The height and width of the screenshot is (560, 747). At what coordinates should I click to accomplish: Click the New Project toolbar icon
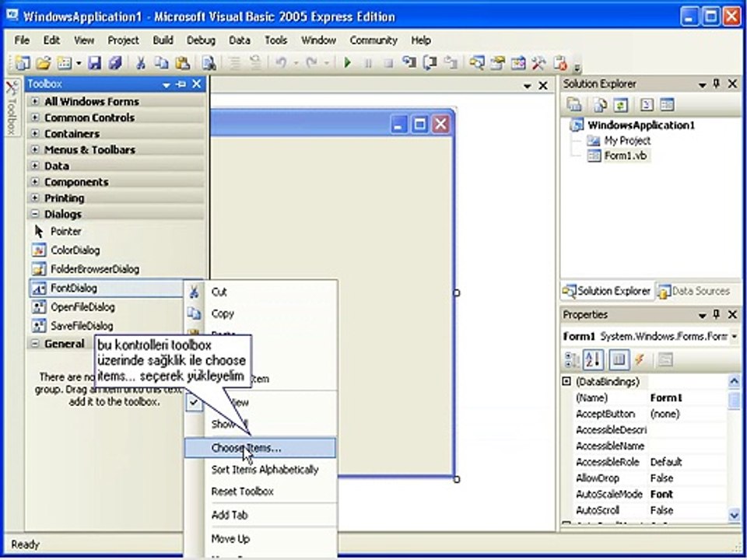pyautogui.click(x=22, y=63)
